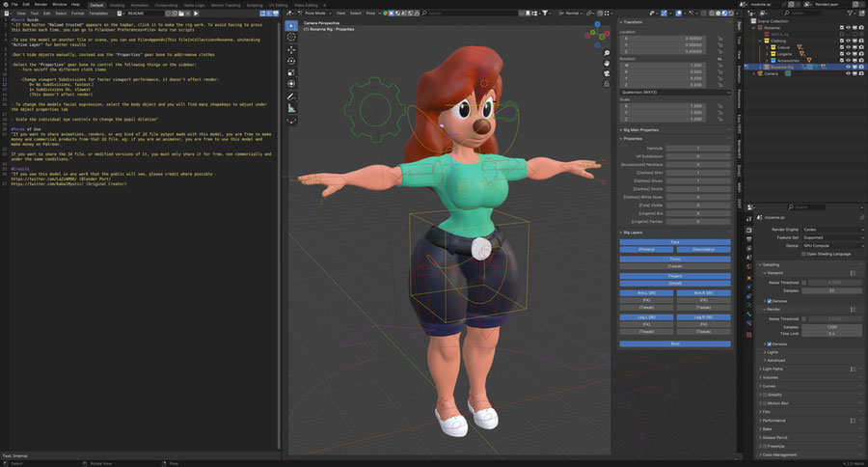Image resolution: width=868 pixels, height=467 pixels.
Task: Select the Annotate tool in viewport toolbar
Action: (291, 96)
